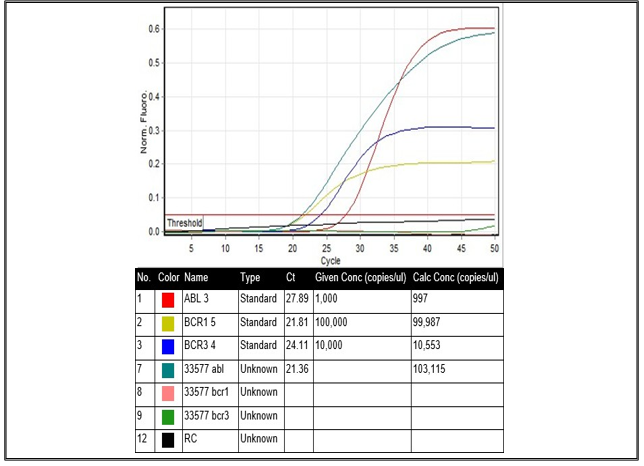This screenshot has width=644, height=466.
Task: Select the Norm. Fluoro. y-axis label
Action: point(145,128)
